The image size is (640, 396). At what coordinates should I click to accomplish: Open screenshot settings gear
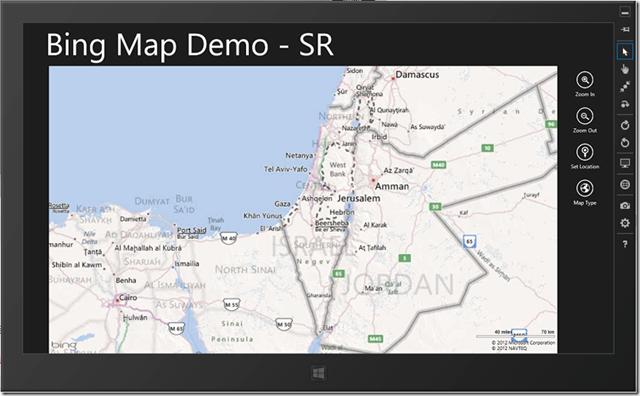[625, 223]
